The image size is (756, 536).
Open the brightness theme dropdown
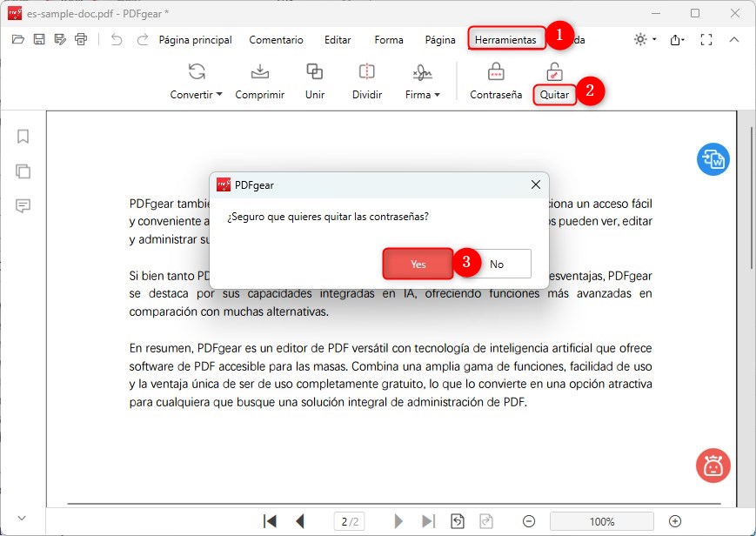pyautogui.click(x=646, y=39)
